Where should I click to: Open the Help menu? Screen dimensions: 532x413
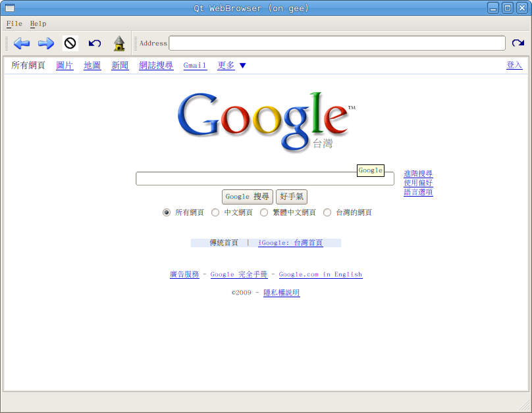pyautogui.click(x=38, y=24)
